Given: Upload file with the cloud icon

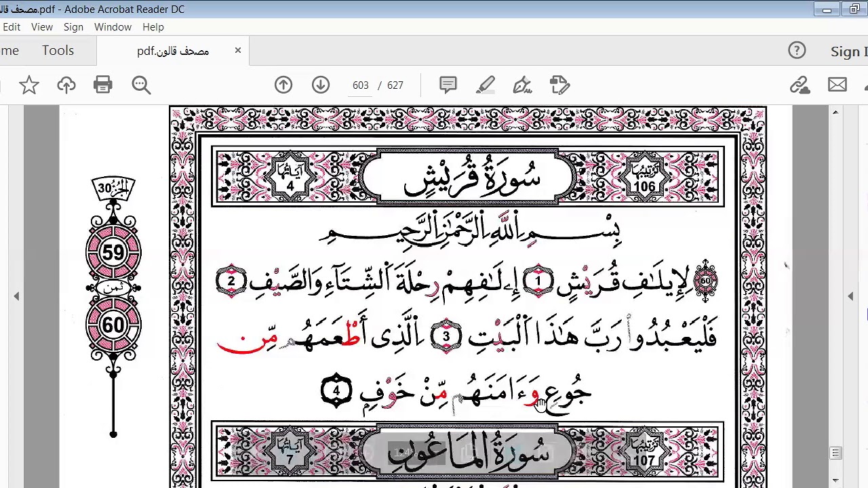Looking at the screenshot, I should [x=66, y=85].
